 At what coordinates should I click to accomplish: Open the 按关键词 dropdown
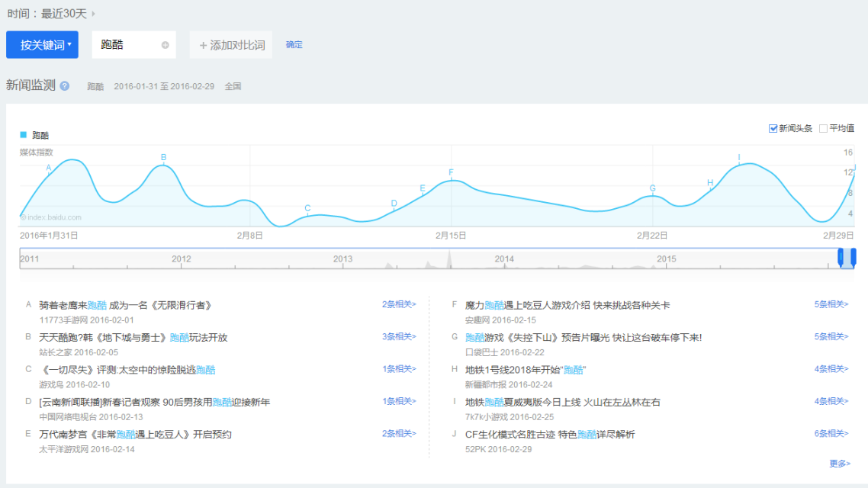(42, 45)
